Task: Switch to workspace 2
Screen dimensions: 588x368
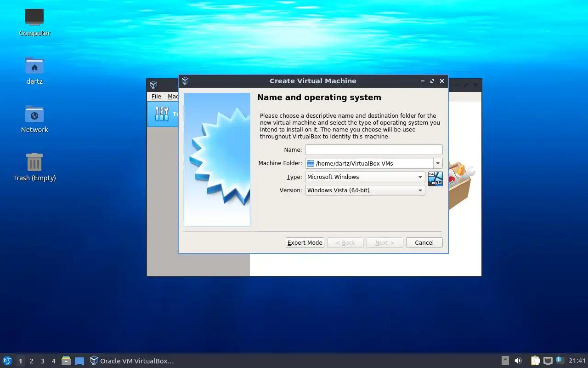Action: pos(31,361)
